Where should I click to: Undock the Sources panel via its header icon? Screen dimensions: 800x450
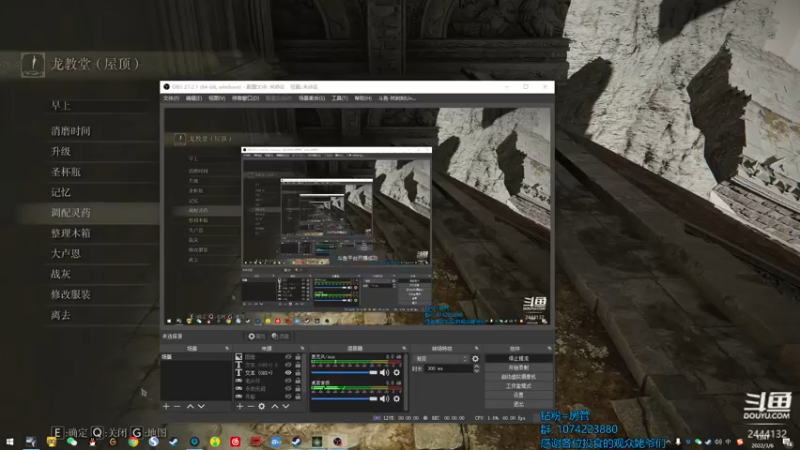[302, 348]
